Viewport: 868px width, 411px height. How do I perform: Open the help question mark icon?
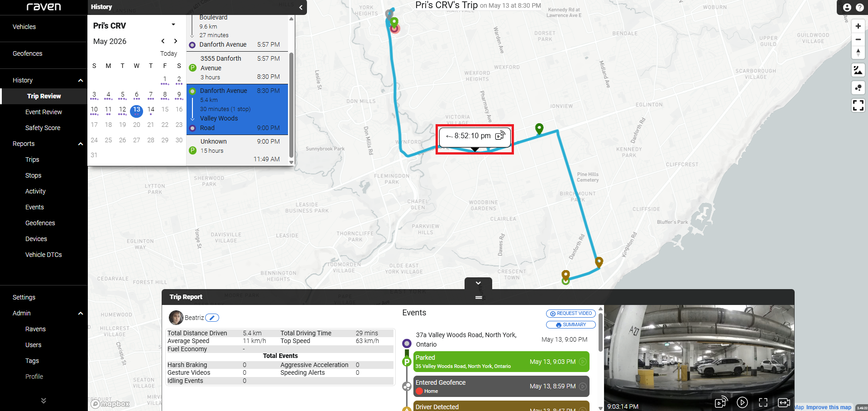859,7
